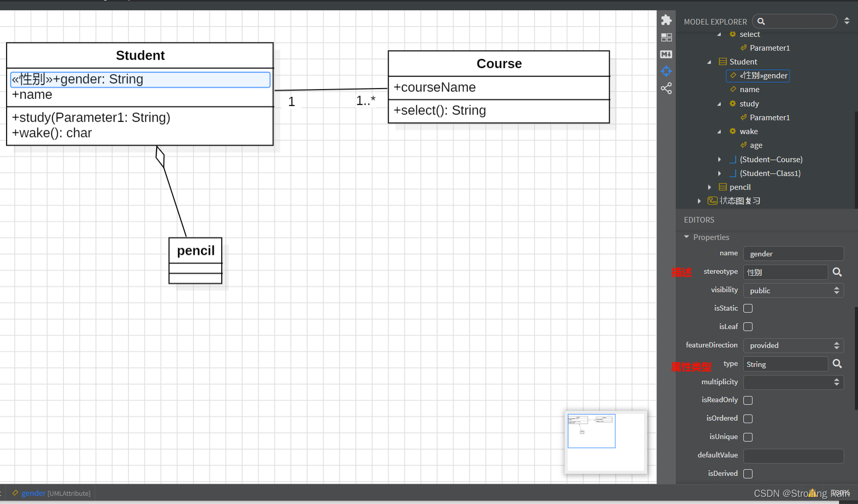Open the diagram thumbnails grid icon
Image resolution: width=858 pixels, height=504 pixels.
click(666, 37)
